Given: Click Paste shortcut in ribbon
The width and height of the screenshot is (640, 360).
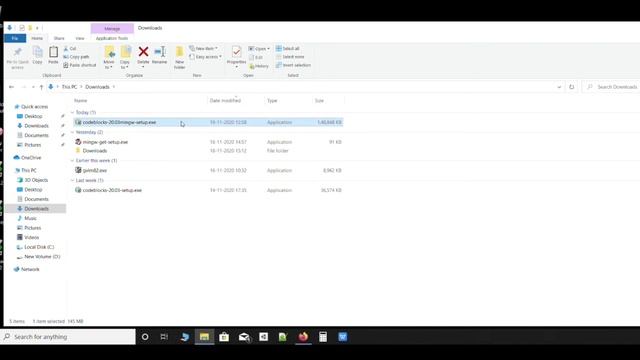Looking at the screenshot, I should click(80, 65).
